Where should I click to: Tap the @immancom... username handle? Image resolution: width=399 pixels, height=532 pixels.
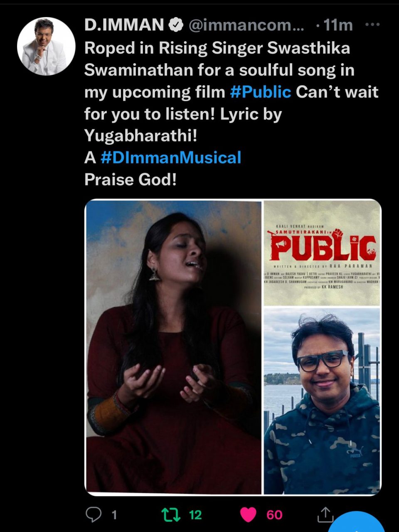[x=246, y=25]
